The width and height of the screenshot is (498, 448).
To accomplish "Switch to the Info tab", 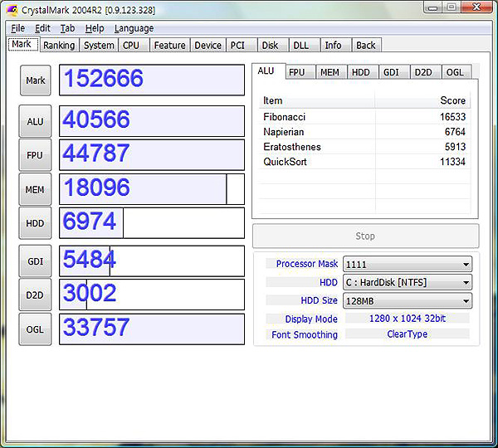I will tap(336, 46).
